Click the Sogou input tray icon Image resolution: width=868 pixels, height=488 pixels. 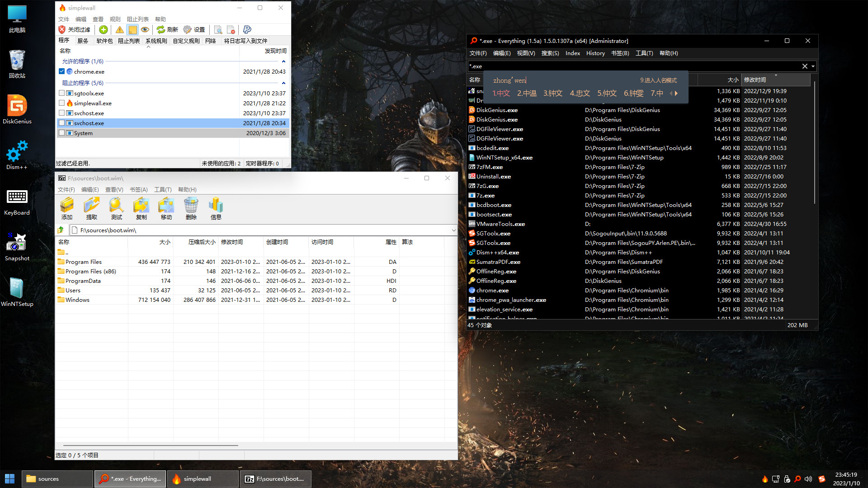(x=821, y=479)
